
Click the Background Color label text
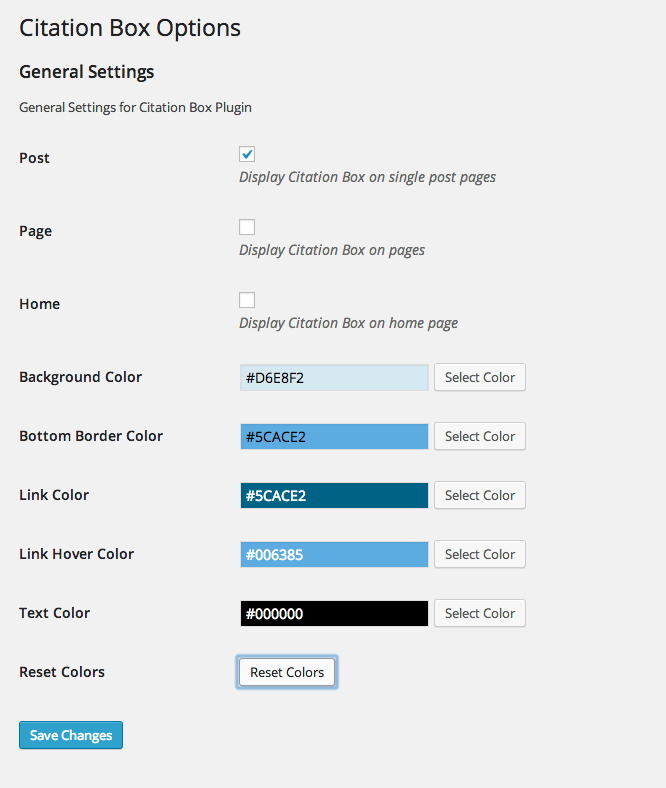coord(80,377)
